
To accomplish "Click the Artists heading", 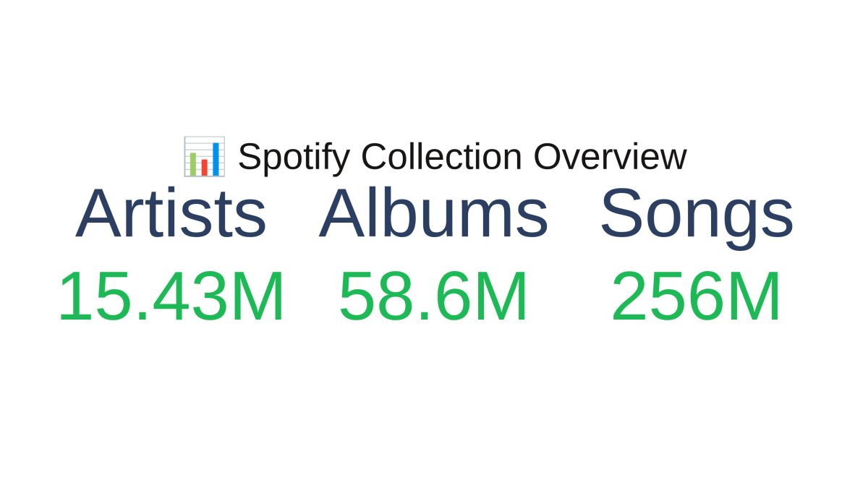I will click(171, 214).
